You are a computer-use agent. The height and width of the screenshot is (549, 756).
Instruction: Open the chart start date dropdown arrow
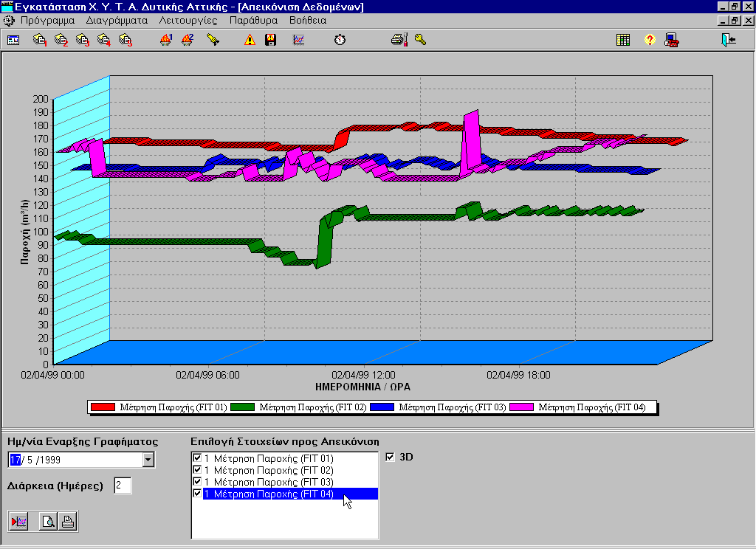tap(148, 460)
